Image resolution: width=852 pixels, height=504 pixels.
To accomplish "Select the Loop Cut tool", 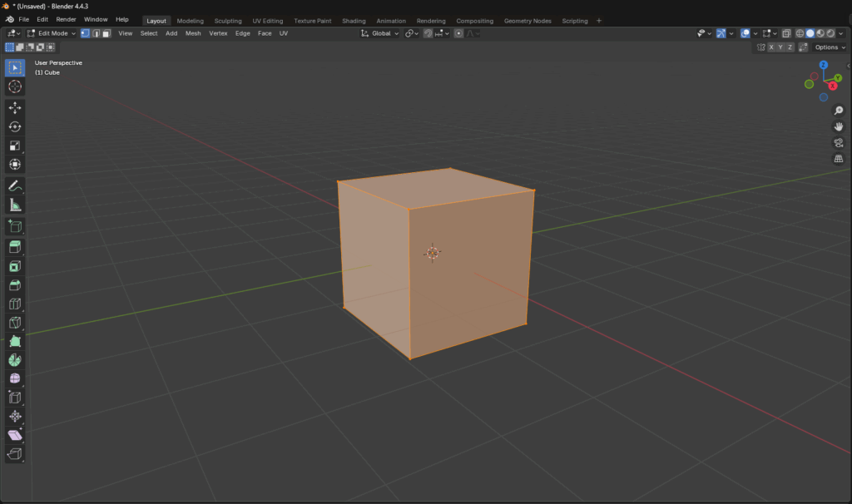I will pyautogui.click(x=15, y=304).
